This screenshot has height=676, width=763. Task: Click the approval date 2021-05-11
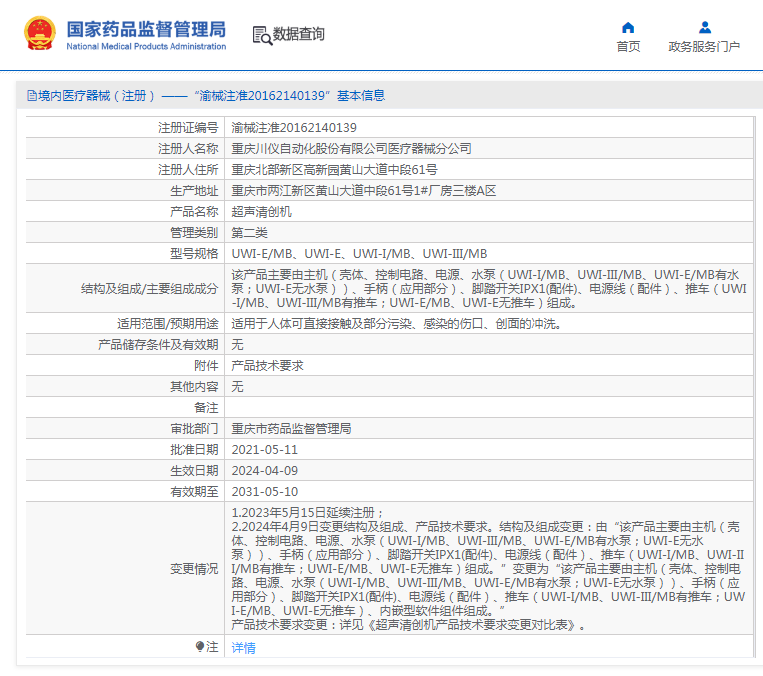[x=265, y=450]
